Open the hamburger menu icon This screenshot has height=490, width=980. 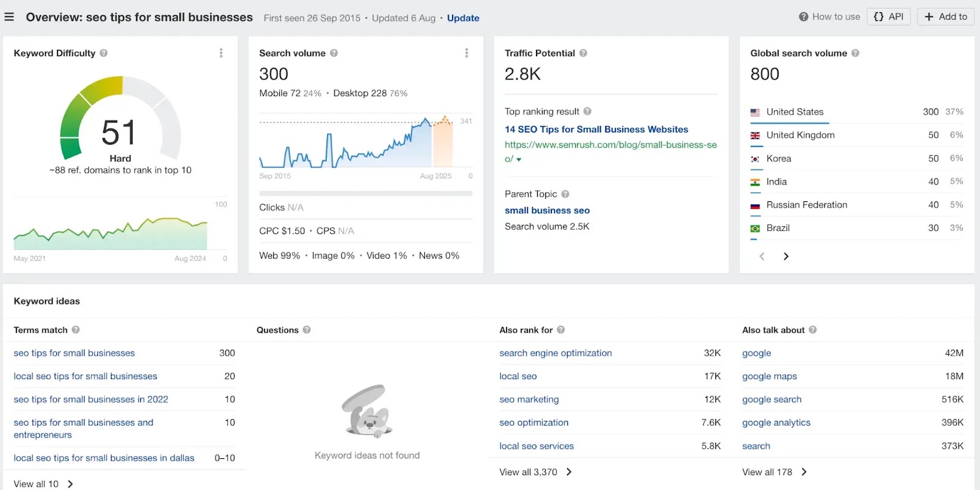[9, 17]
